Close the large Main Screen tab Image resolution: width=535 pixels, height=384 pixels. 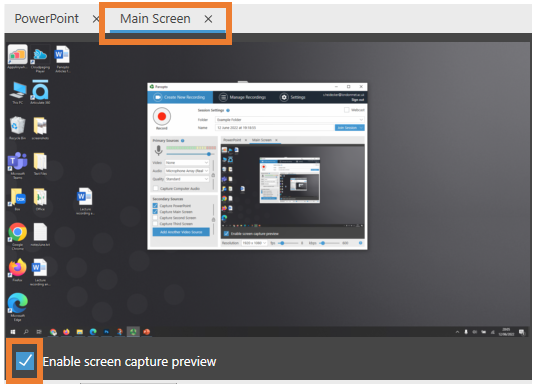tap(208, 19)
